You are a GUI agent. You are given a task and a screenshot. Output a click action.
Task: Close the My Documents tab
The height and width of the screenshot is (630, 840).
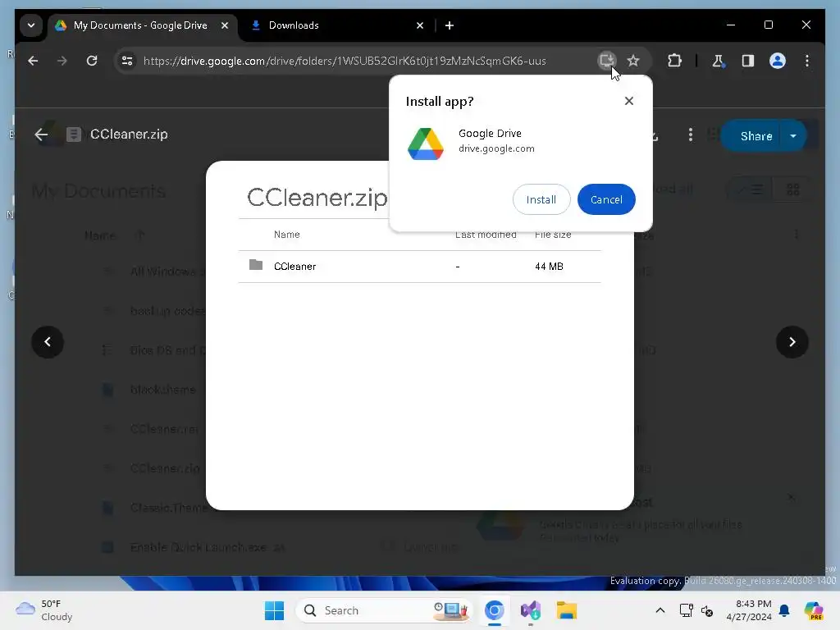click(x=225, y=25)
